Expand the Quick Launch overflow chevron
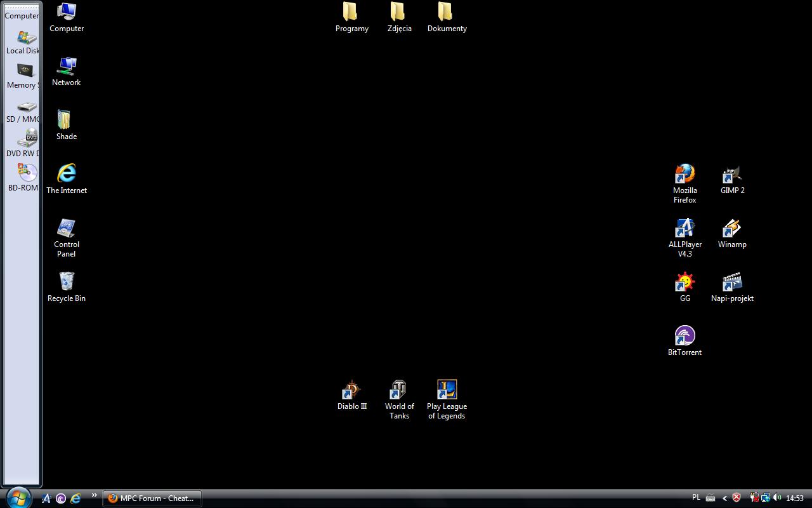The height and width of the screenshot is (508, 812). (95, 495)
